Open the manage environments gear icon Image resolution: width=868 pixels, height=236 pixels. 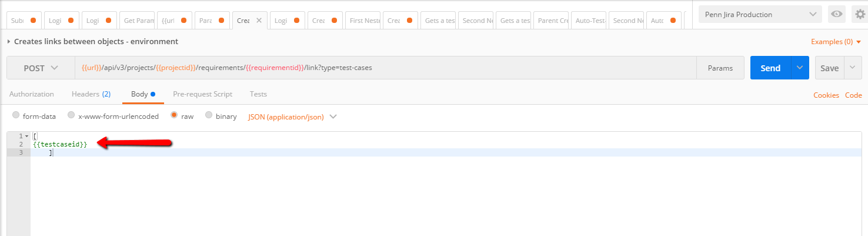coord(860,15)
